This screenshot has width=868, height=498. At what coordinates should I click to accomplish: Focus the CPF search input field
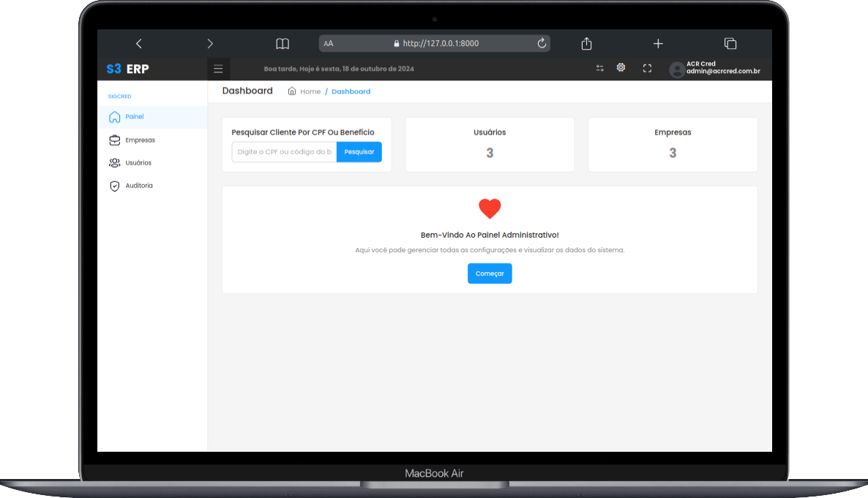point(284,151)
